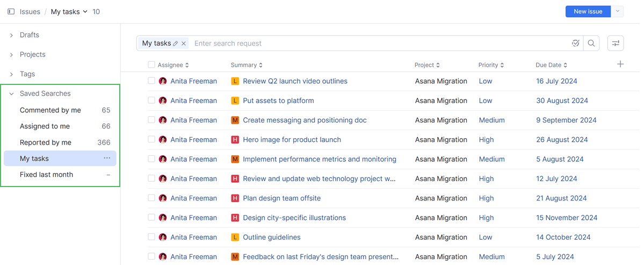Select checkbox for Plan design team offsite
The height and width of the screenshot is (265, 644).
[x=151, y=198]
